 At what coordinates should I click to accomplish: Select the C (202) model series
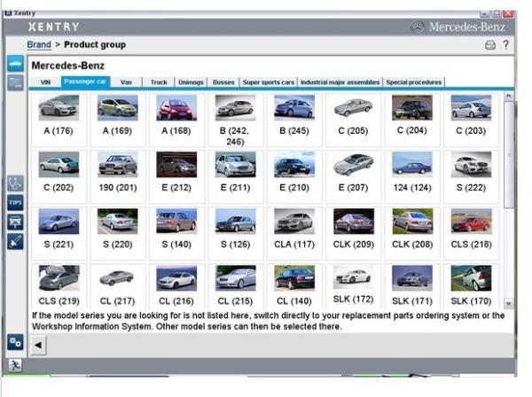59,176
